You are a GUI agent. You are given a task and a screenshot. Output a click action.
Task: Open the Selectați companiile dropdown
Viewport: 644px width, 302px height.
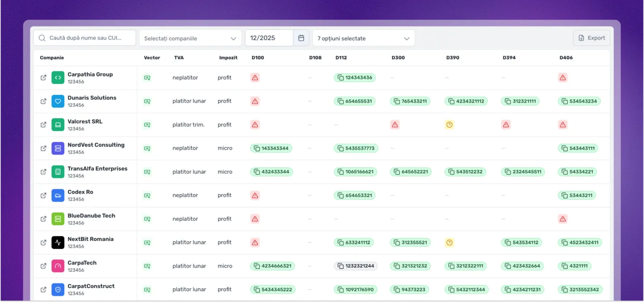tap(190, 38)
